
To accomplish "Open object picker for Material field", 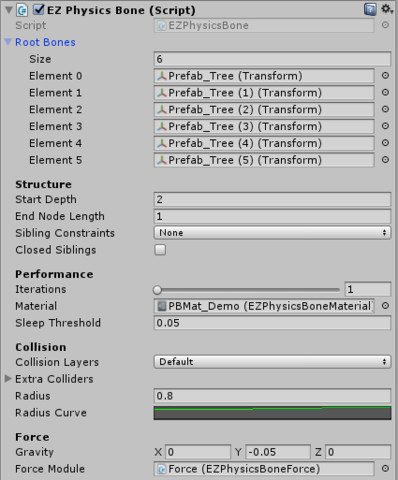I will point(385,306).
